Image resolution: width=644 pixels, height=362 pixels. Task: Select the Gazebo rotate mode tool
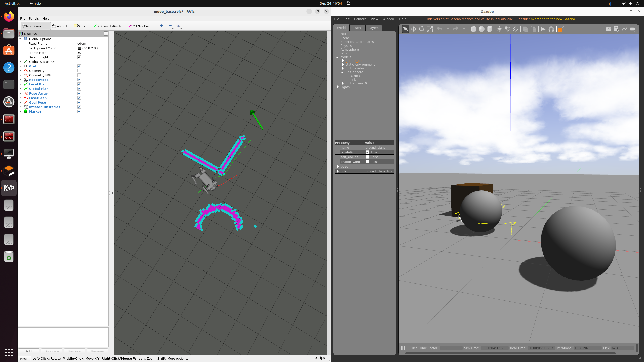(422, 29)
